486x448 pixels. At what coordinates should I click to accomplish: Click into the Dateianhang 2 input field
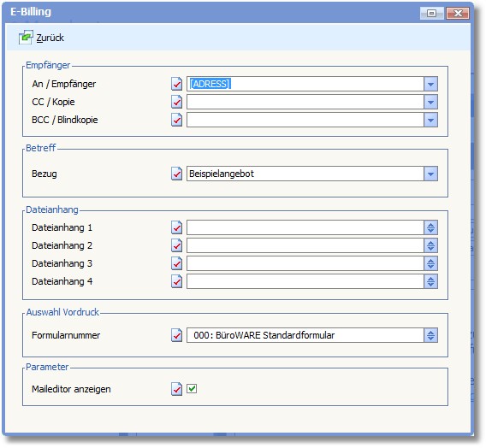click(305, 245)
